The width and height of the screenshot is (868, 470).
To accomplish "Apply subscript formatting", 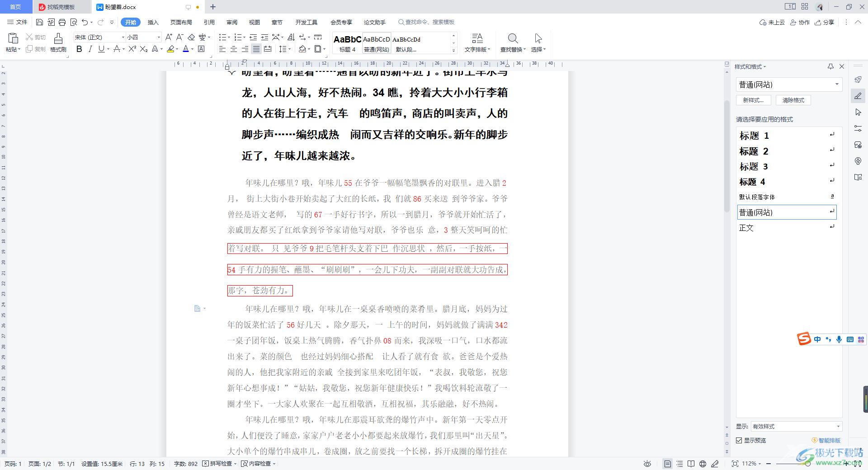I will (x=143, y=49).
